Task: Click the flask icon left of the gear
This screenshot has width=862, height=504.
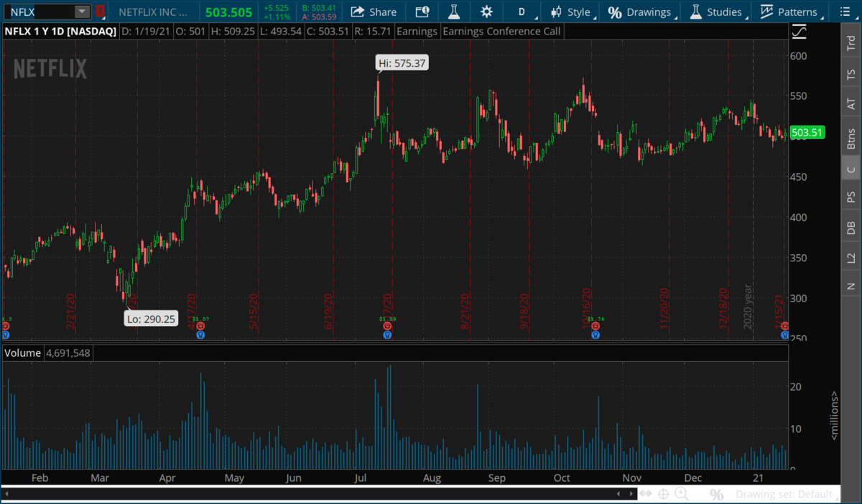Action: click(x=453, y=11)
